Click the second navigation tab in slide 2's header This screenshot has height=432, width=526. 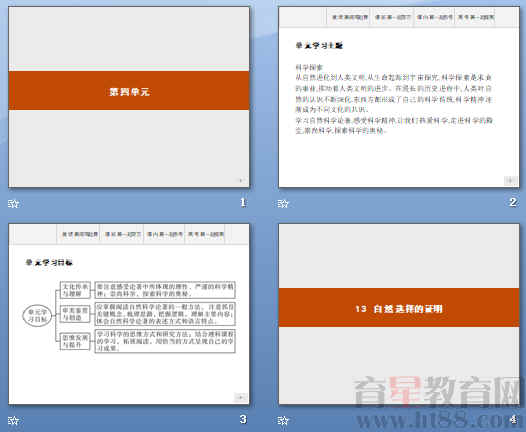point(392,17)
